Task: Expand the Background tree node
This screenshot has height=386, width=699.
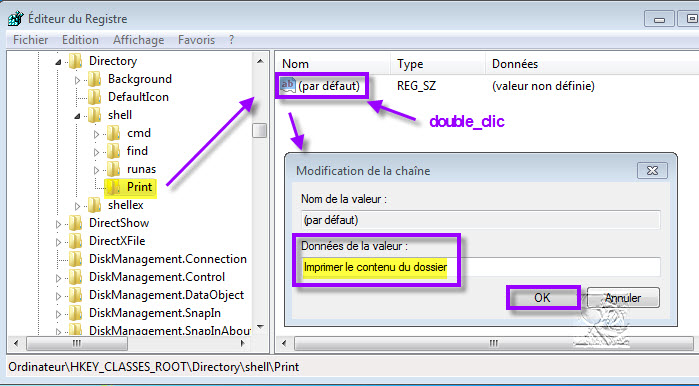Action: pyautogui.click(x=77, y=80)
